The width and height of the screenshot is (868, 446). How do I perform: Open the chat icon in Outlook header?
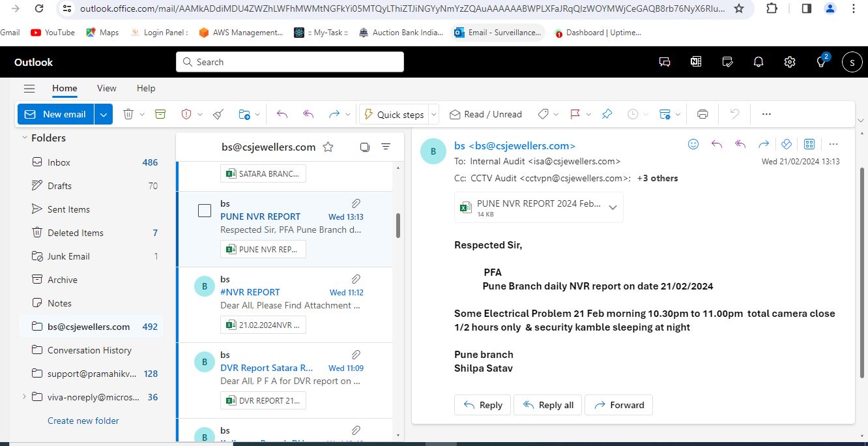(665, 62)
